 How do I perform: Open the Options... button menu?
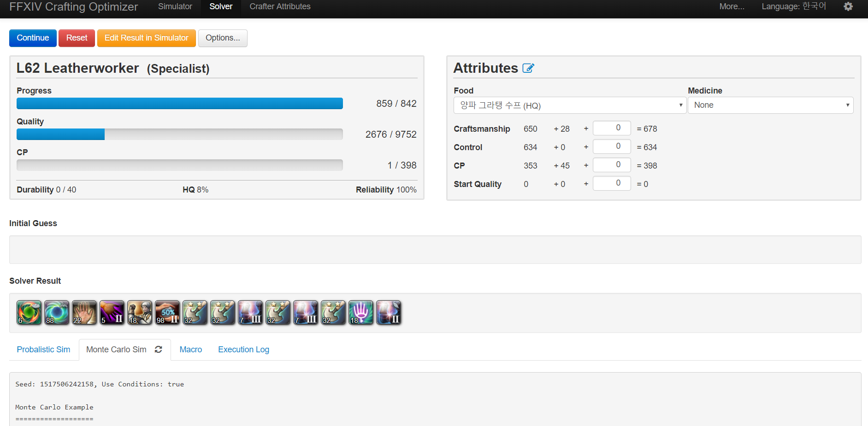tap(223, 38)
